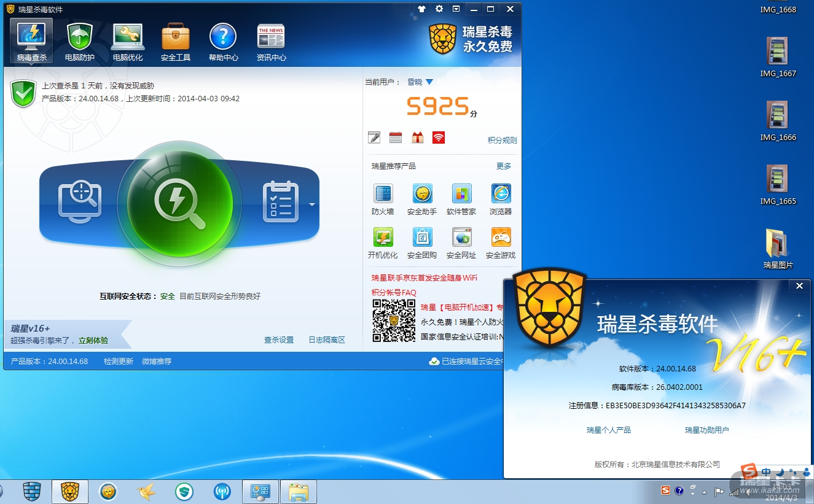Image resolution: width=814 pixels, height=504 pixels.
Task: Open the file explorer taskbar button
Action: click(299, 492)
